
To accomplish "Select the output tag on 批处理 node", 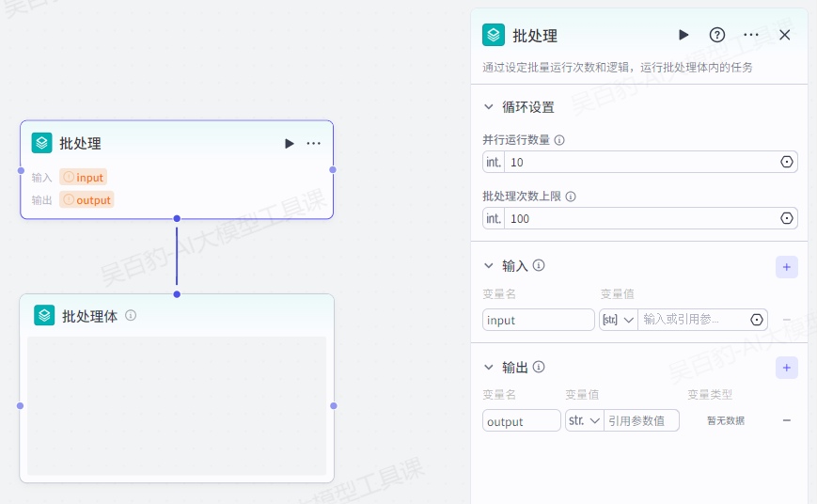I will tap(86, 199).
